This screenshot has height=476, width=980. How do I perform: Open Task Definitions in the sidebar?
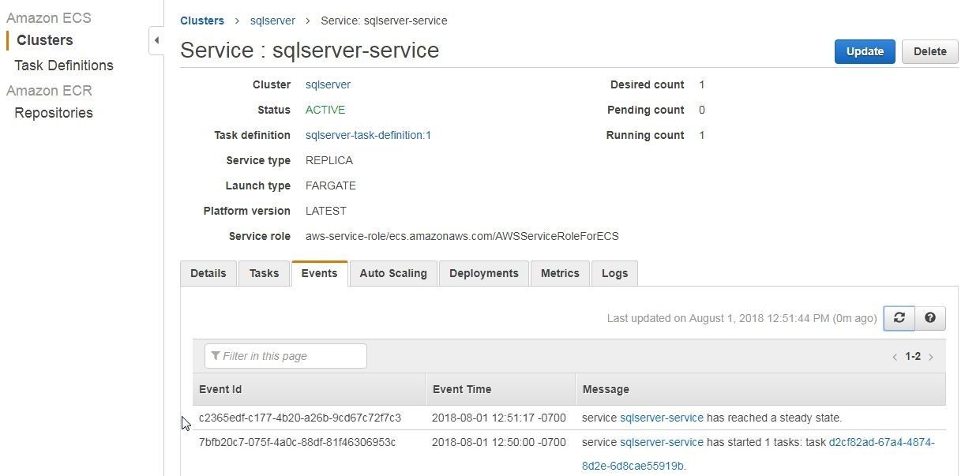point(64,66)
